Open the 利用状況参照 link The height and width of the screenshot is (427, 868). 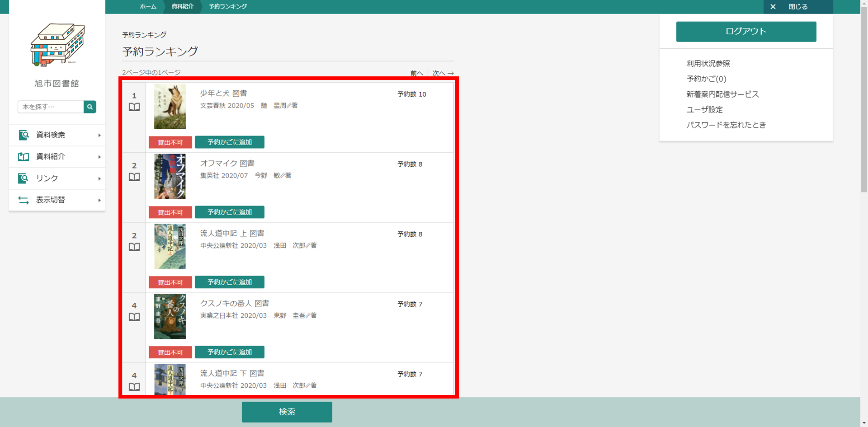[x=708, y=64]
